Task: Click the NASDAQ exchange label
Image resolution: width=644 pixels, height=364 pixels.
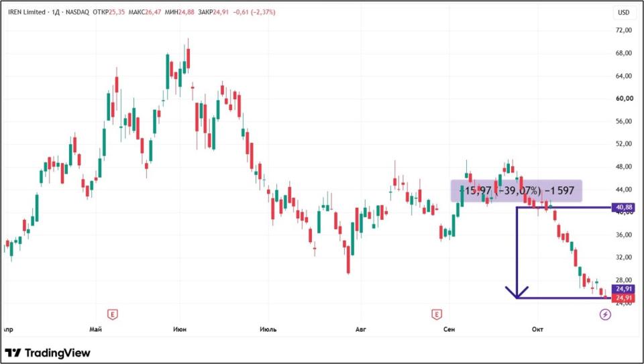Action: (76, 12)
